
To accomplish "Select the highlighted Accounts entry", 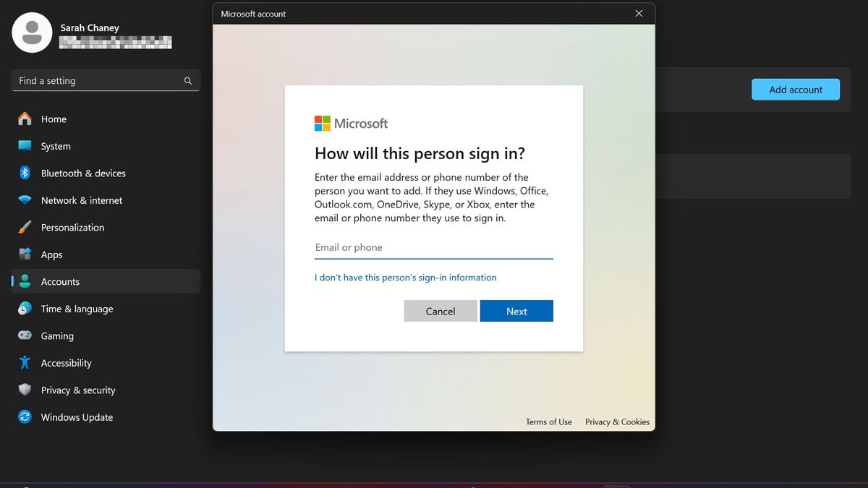I will pyautogui.click(x=60, y=281).
